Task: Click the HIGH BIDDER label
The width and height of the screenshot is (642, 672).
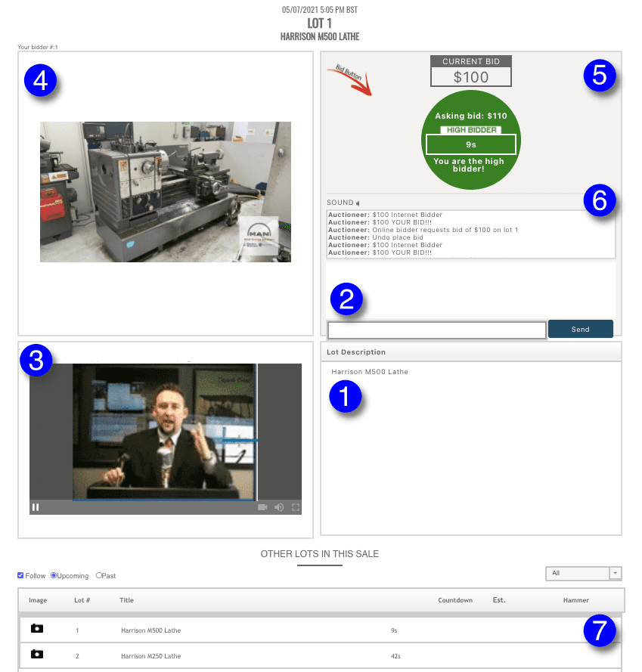Action: click(x=470, y=129)
